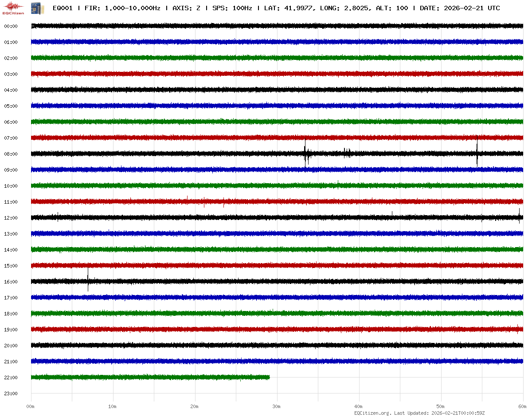Click the 08:00 hour label

tap(11, 154)
